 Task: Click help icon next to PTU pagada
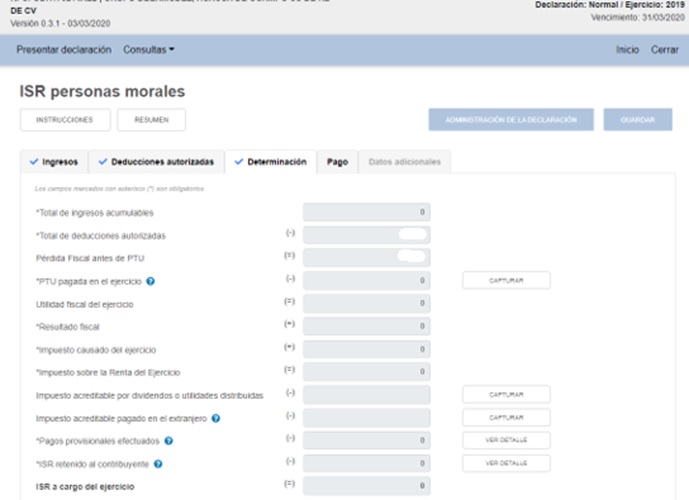pos(150,281)
